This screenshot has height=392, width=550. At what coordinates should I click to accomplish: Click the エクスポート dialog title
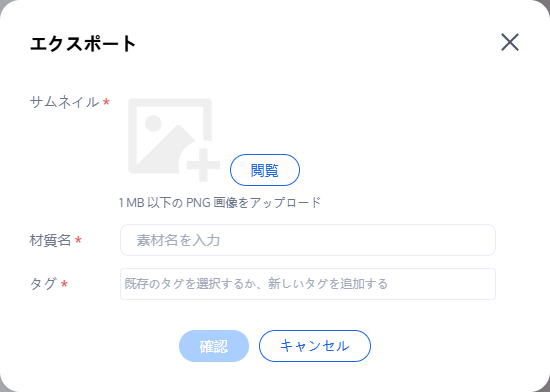[83, 44]
